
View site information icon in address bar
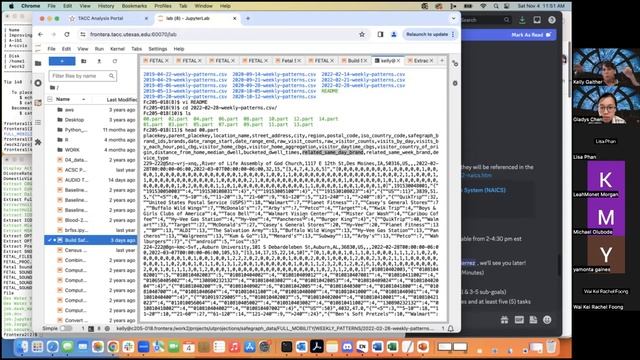point(83,35)
